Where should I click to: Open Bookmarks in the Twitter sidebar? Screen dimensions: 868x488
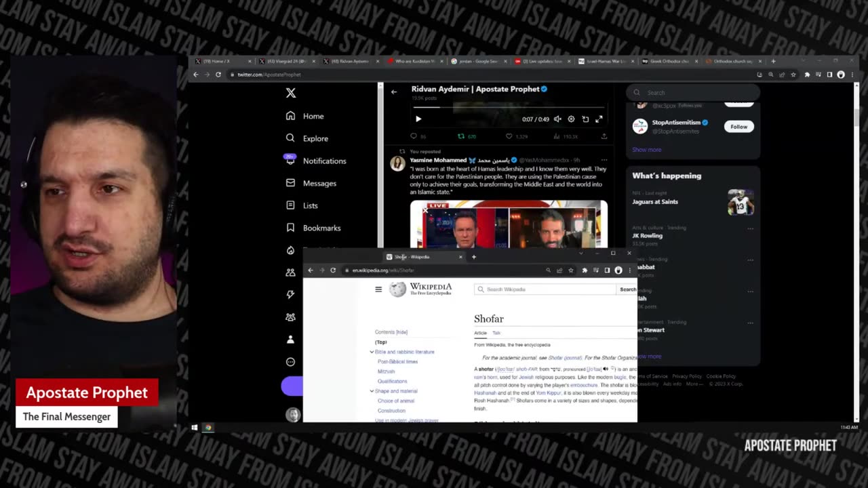coord(313,228)
